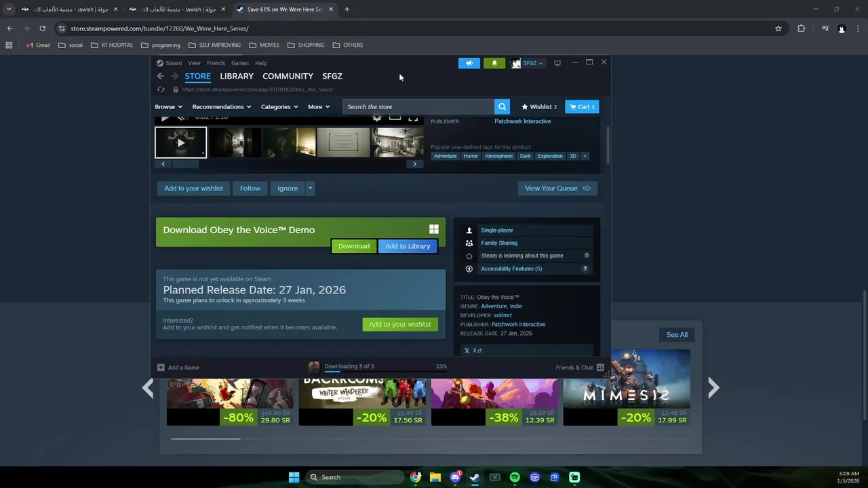Click the Family Sharing icon
The width and height of the screenshot is (868, 488).
click(469, 243)
